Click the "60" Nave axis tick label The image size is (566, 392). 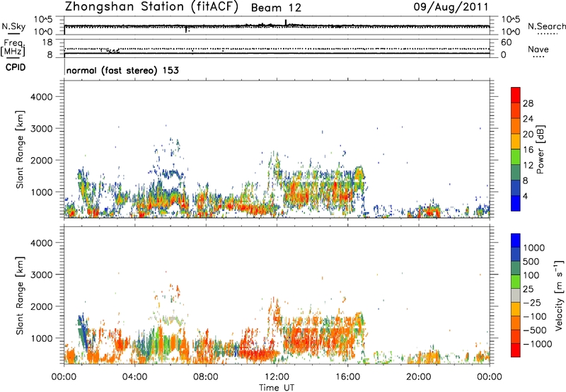coord(506,42)
